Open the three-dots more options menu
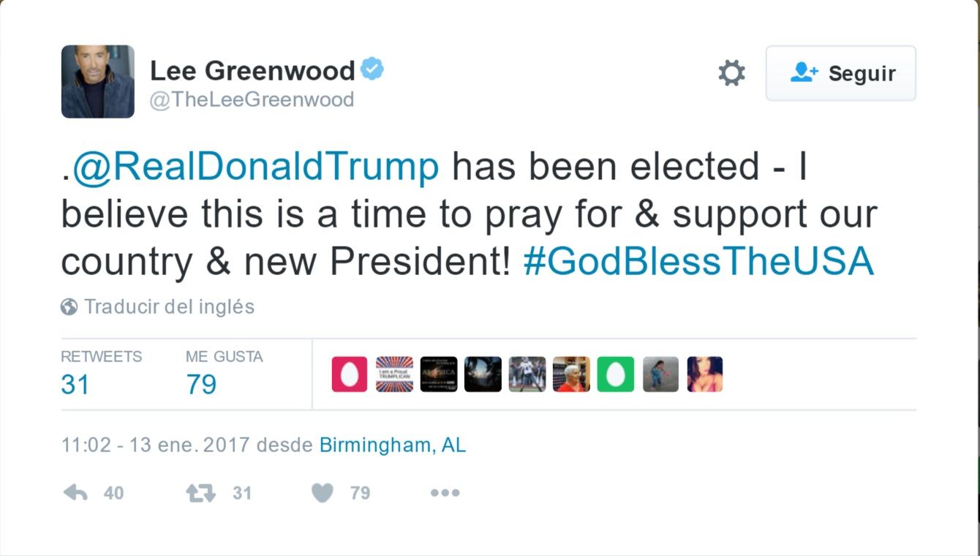The image size is (980, 556). [x=445, y=493]
